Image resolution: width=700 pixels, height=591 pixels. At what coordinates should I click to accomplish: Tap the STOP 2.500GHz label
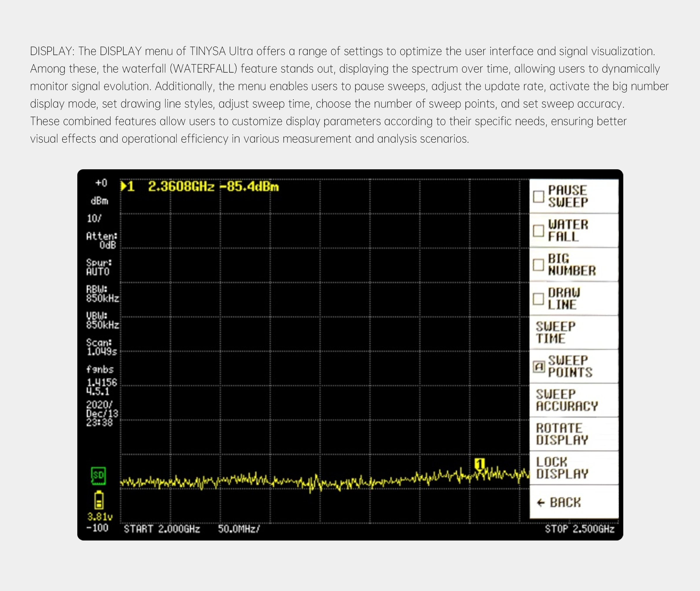(x=580, y=529)
